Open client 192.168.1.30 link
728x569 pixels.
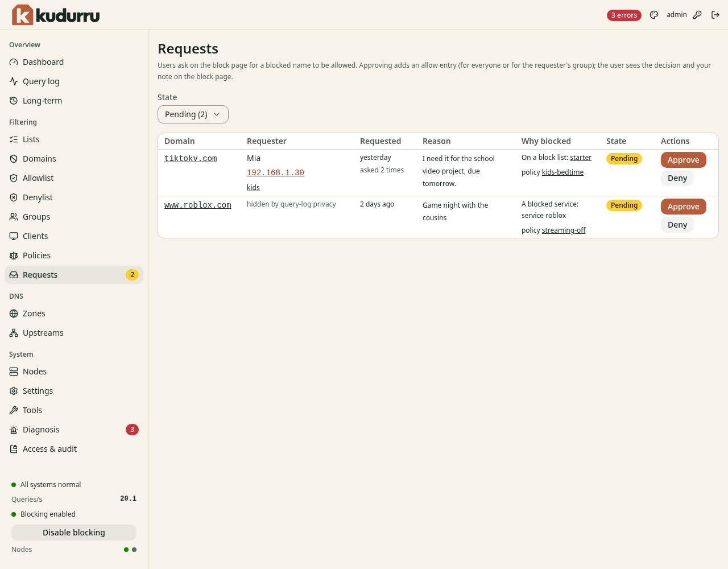click(x=275, y=173)
